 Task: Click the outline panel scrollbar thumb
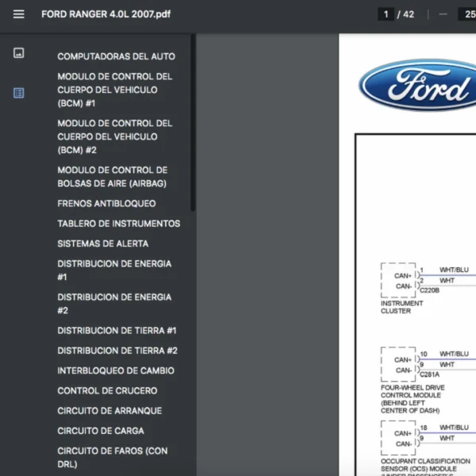pos(193,122)
